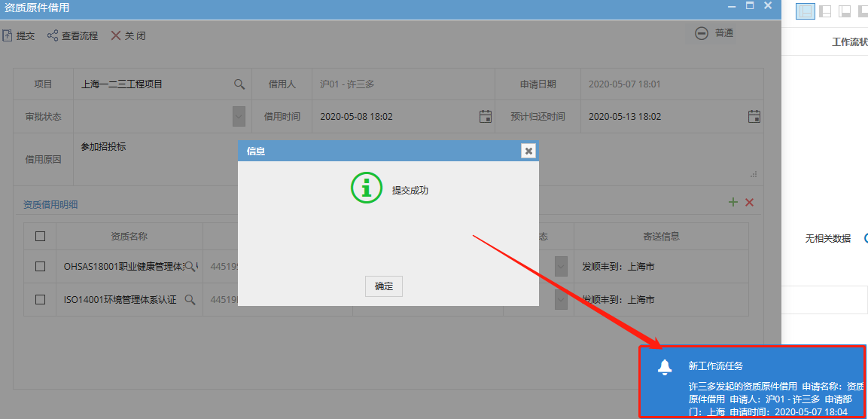
Task: Open 查看流程 workflow view
Action: click(x=72, y=35)
